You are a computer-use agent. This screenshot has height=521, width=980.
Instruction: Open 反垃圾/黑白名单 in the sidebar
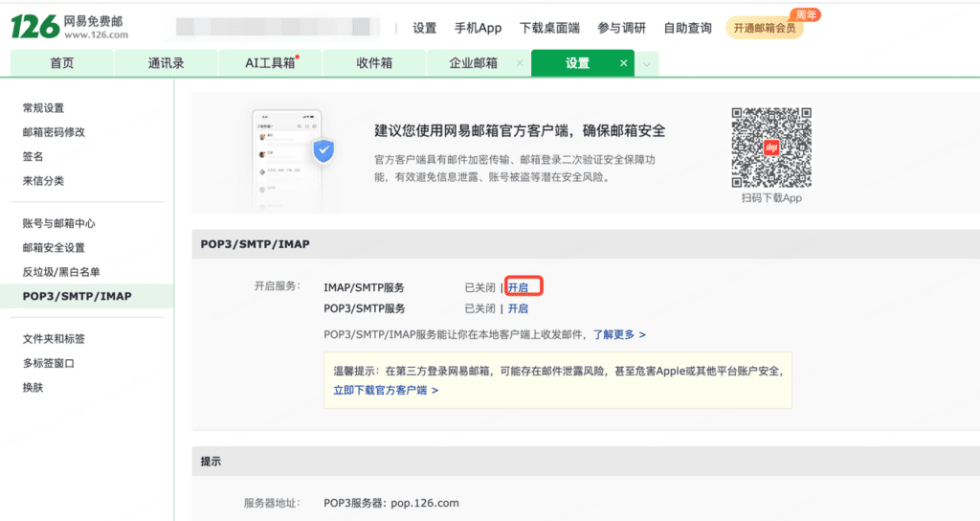[x=61, y=272]
